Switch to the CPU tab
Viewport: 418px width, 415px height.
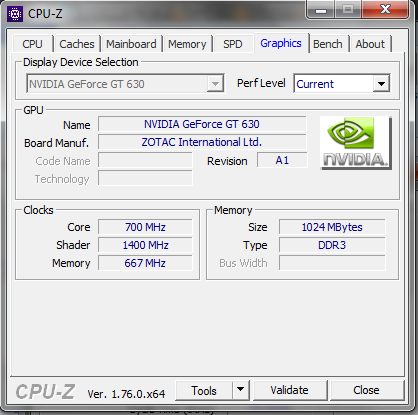click(32, 44)
